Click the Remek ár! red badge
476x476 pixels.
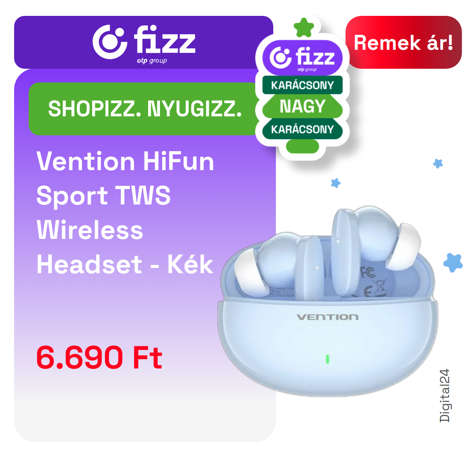[403, 42]
